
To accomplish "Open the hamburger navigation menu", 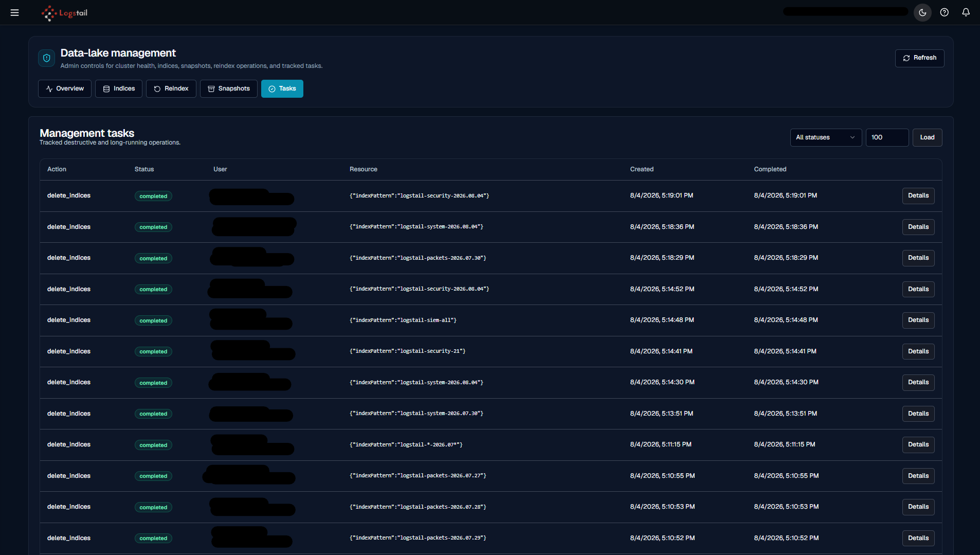I will coord(15,12).
